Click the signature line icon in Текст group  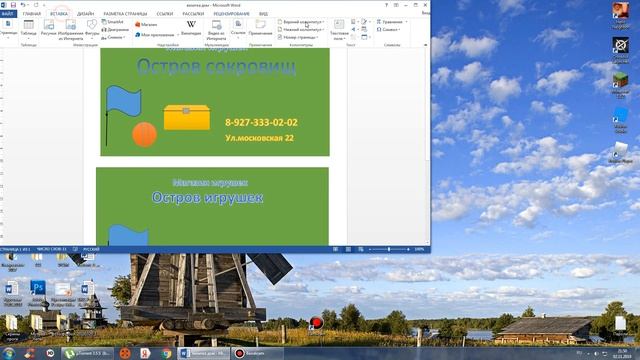364,22
